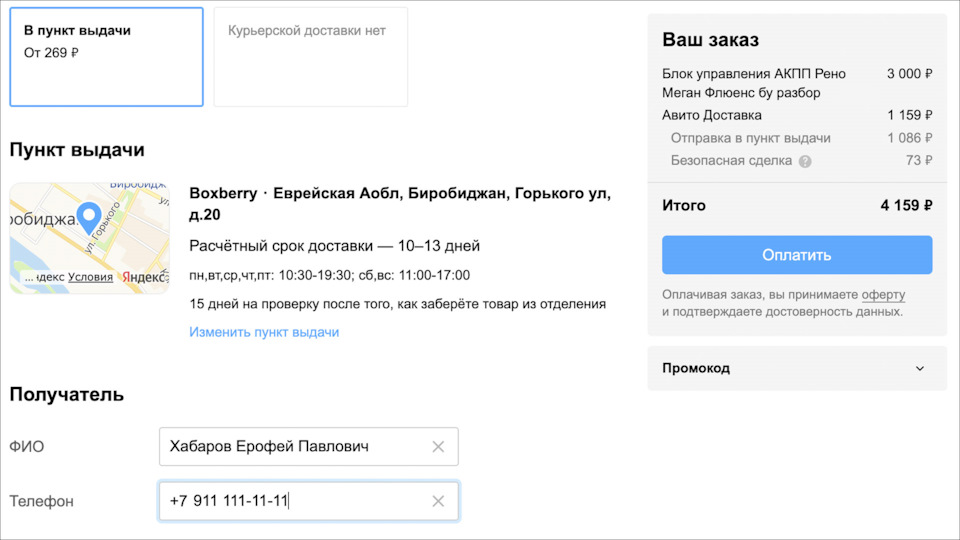Click the Итого total amount 4 159 ₽
This screenshot has height=540, width=960.
pyautogui.click(x=906, y=206)
